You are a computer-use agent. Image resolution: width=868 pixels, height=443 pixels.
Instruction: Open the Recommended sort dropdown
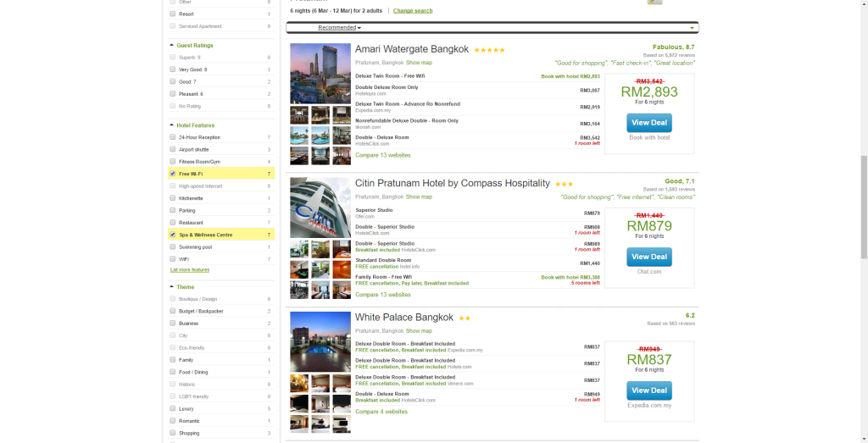(x=339, y=28)
